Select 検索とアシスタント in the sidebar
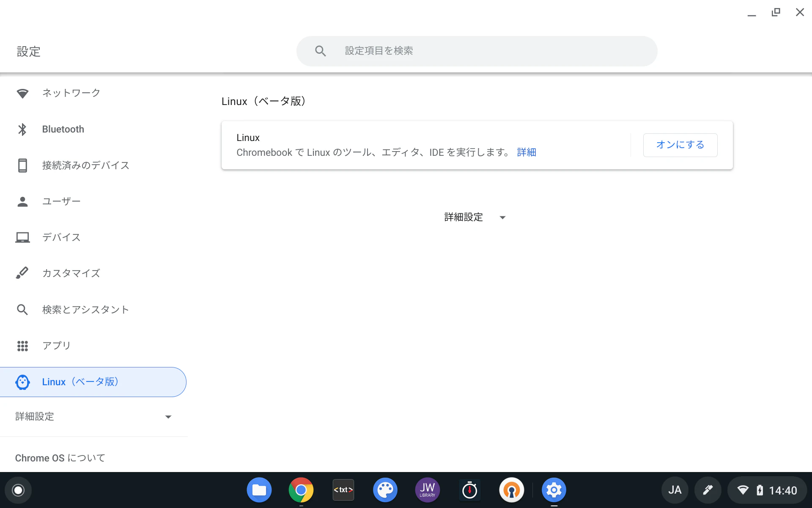812x508 pixels. (93, 309)
